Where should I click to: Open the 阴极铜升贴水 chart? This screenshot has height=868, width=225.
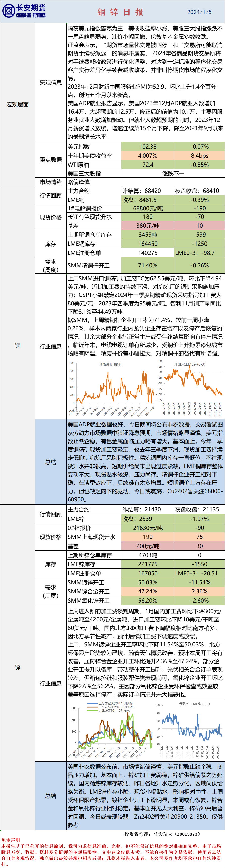point(110,389)
